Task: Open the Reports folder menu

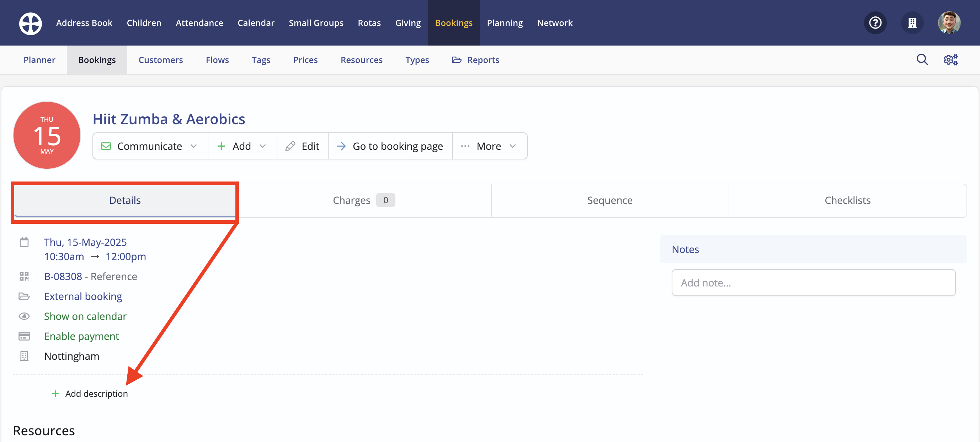Action: pyautogui.click(x=475, y=60)
